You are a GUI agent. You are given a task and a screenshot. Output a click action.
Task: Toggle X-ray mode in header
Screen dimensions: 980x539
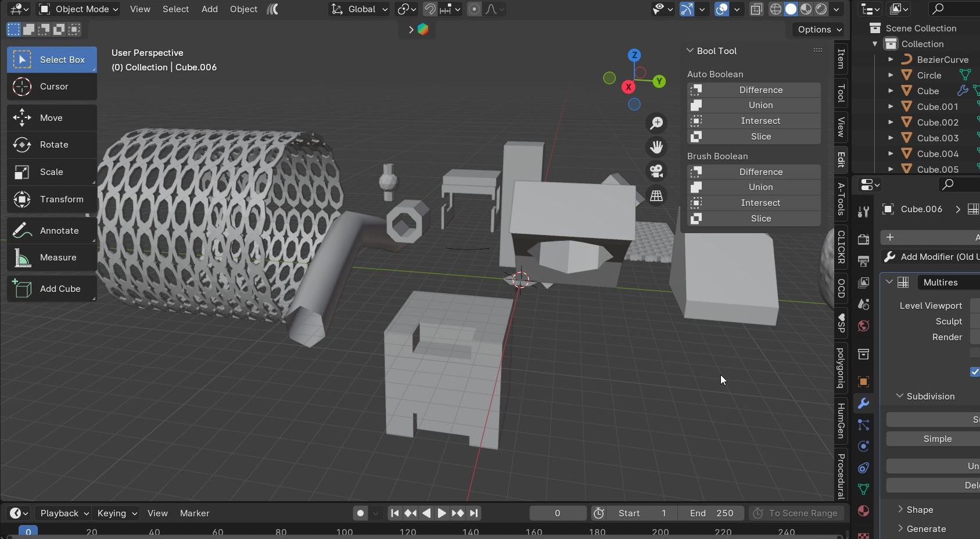click(756, 9)
